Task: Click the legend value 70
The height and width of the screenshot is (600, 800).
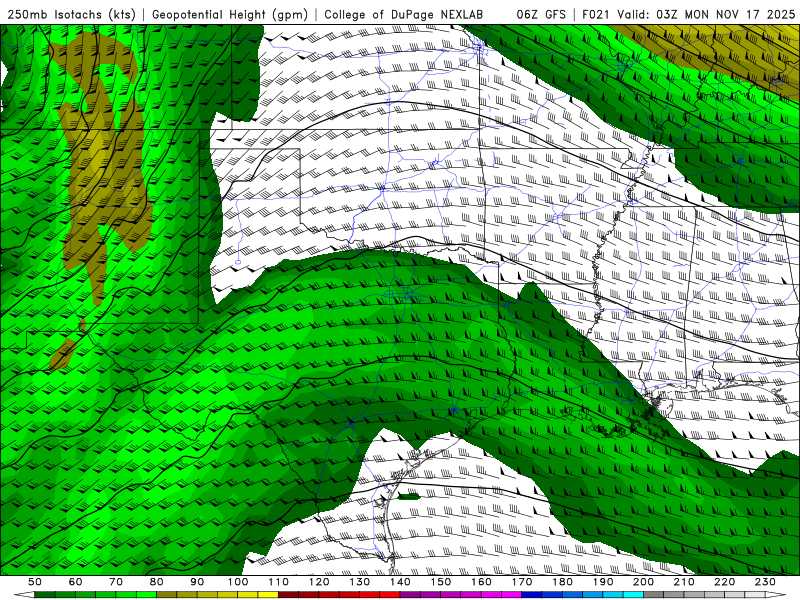Action: [116, 582]
